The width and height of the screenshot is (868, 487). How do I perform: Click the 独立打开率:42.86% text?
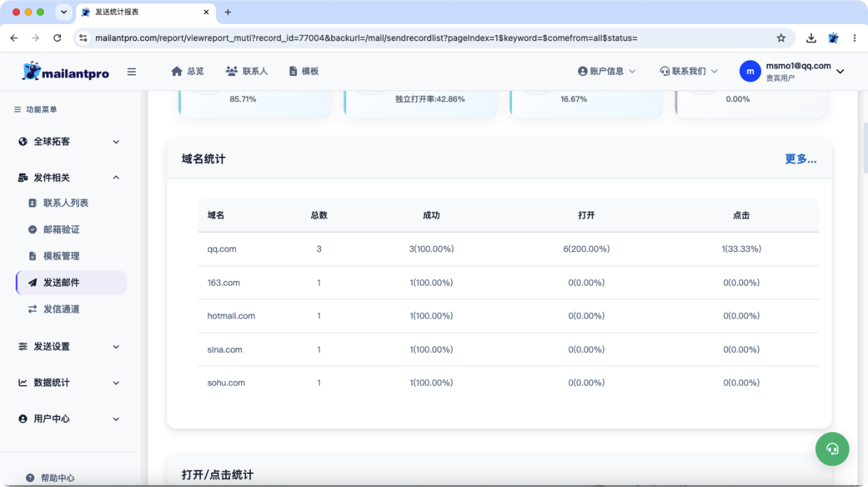(x=430, y=99)
